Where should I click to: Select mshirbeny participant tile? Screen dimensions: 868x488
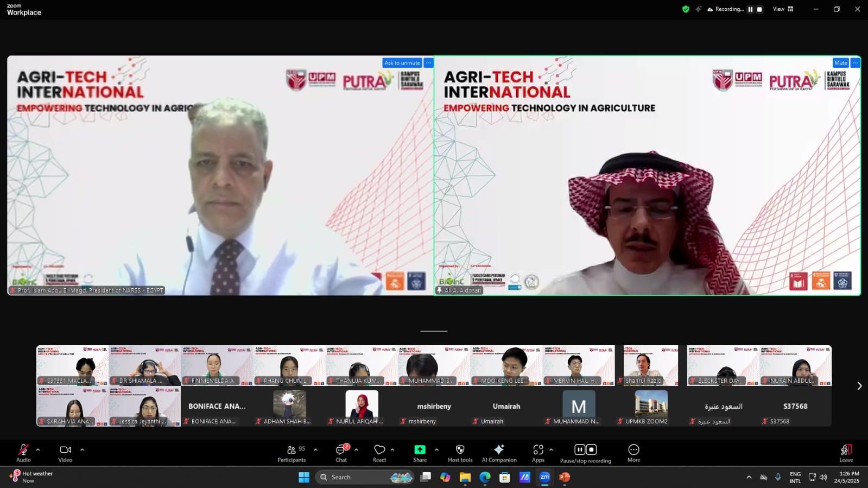(x=434, y=406)
